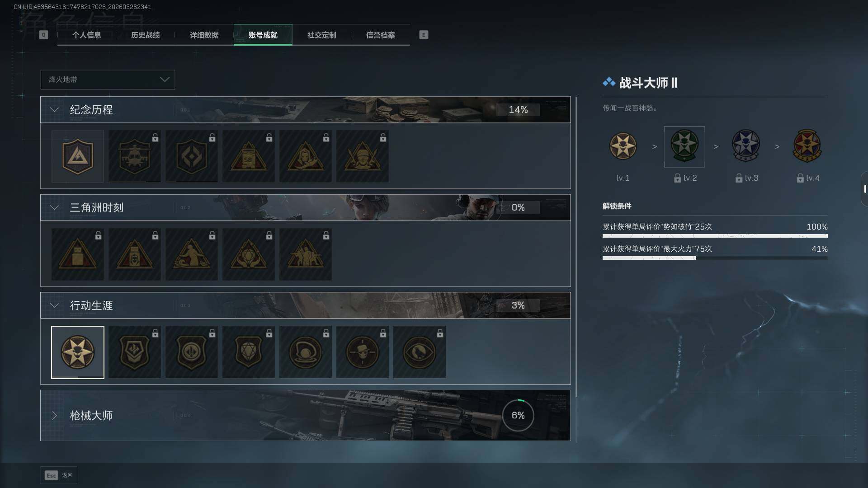Select the lv.3 blue star medal
The height and width of the screenshot is (488, 868).
[745, 146]
